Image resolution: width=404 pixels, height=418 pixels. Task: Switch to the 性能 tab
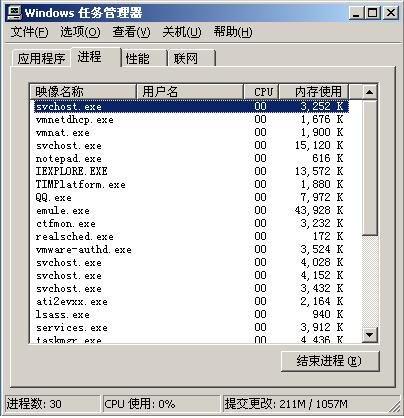[x=144, y=59]
